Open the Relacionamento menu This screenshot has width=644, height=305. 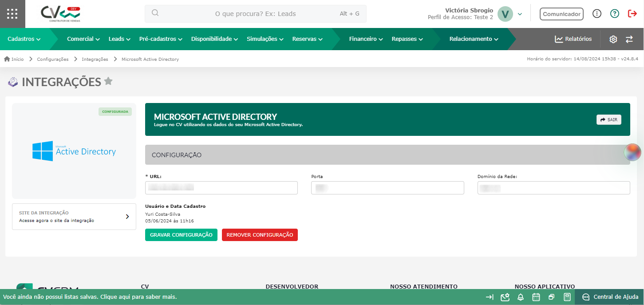pyautogui.click(x=474, y=39)
